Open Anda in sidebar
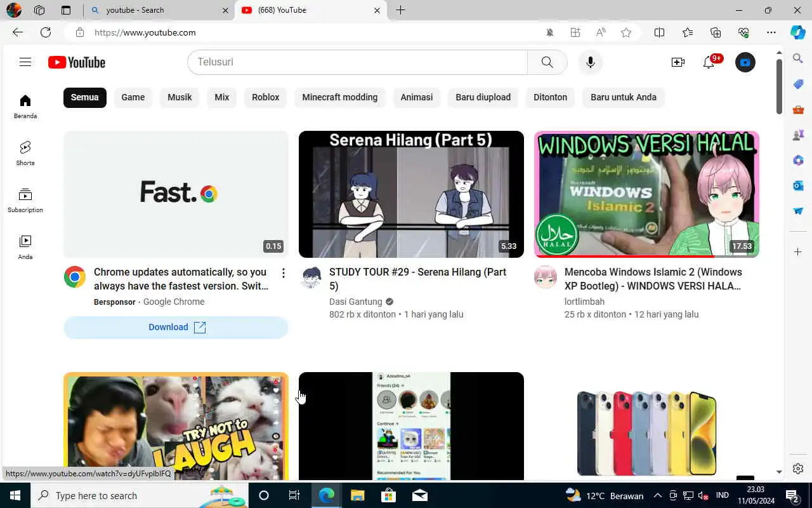The width and height of the screenshot is (812, 508). [25, 248]
